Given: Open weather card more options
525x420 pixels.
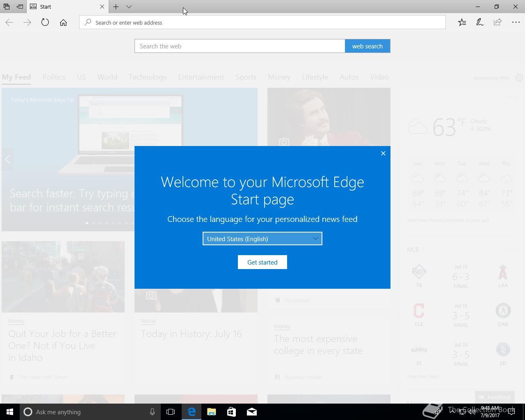Looking at the screenshot, I should click(x=511, y=97).
